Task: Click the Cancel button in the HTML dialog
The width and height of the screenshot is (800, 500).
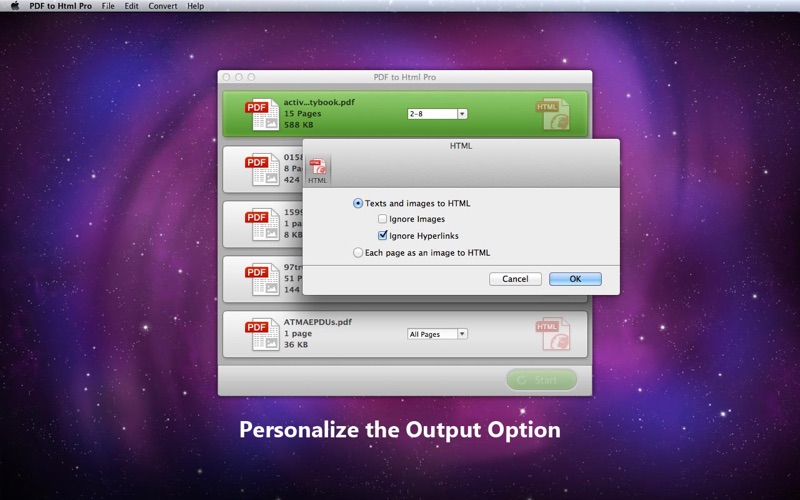Action: click(x=515, y=279)
